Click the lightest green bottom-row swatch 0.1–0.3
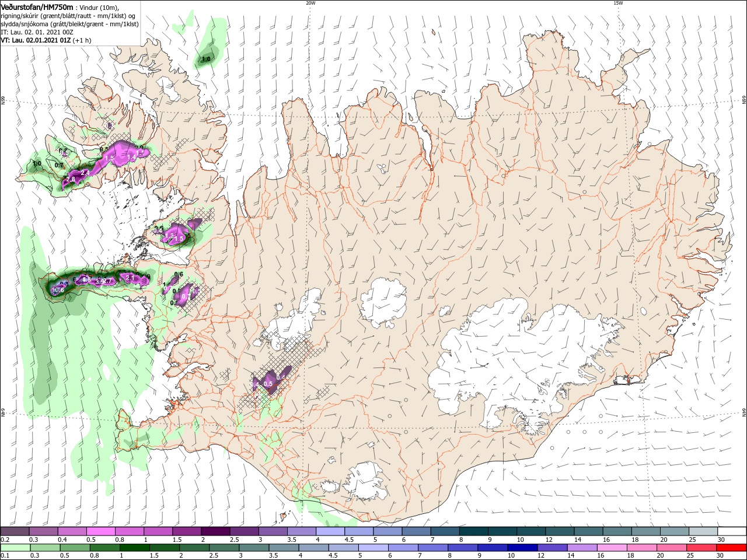This screenshot has height=560, width=747. [15, 548]
